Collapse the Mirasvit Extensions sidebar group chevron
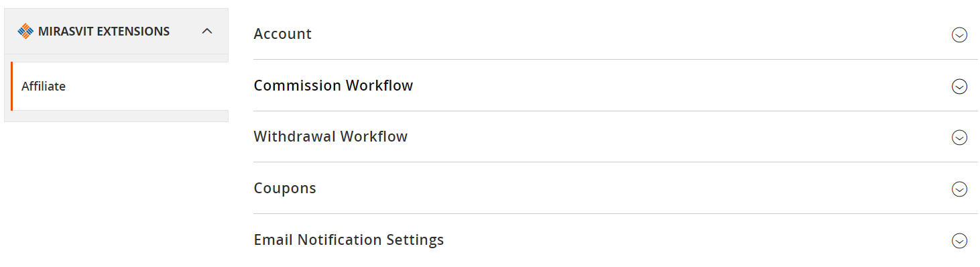 207,31
